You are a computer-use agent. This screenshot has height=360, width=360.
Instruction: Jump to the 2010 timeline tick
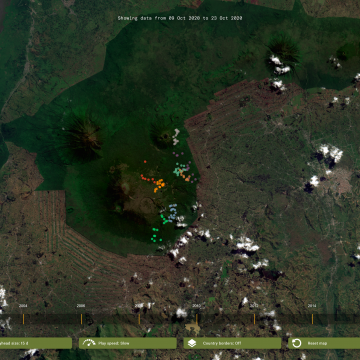click(197, 319)
